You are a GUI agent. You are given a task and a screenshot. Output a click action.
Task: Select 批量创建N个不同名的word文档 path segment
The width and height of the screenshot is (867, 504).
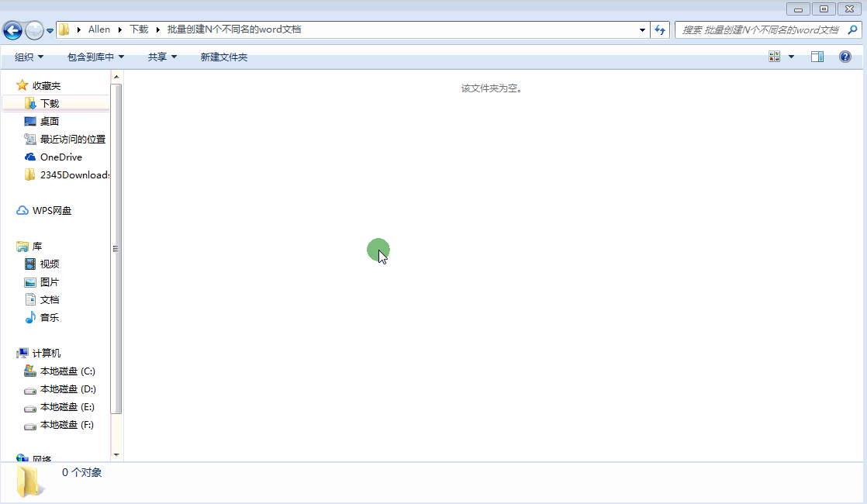pyautogui.click(x=234, y=29)
